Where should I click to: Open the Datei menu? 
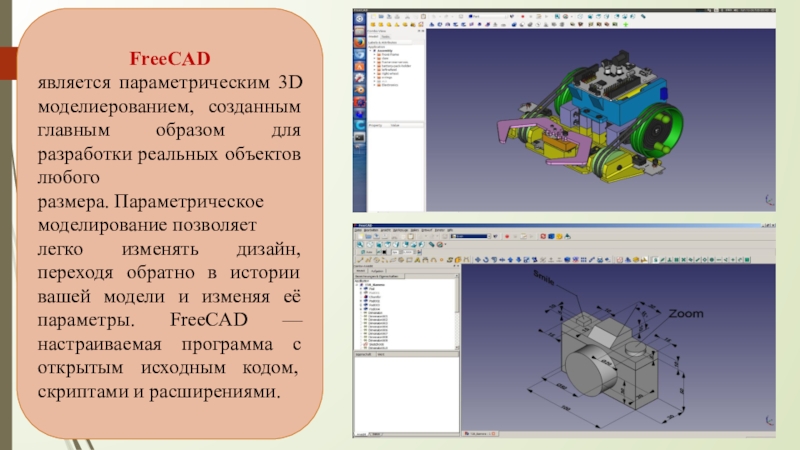pos(358,230)
